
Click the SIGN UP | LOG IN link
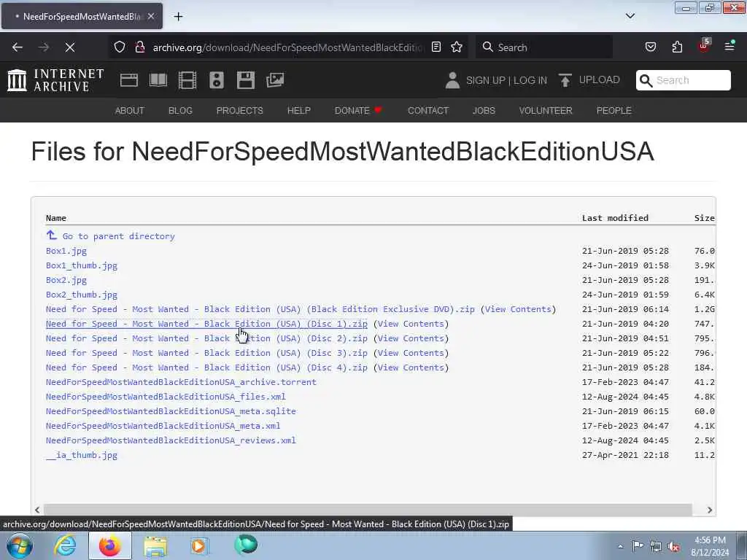pyautogui.click(x=506, y=80)
